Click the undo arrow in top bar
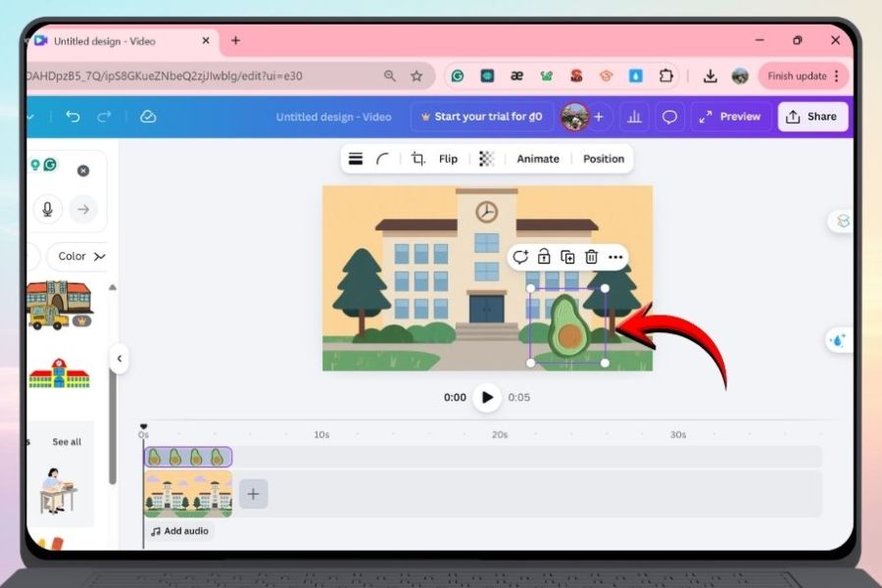The width and height of the screenshot is (882, 588). point(73,117)
